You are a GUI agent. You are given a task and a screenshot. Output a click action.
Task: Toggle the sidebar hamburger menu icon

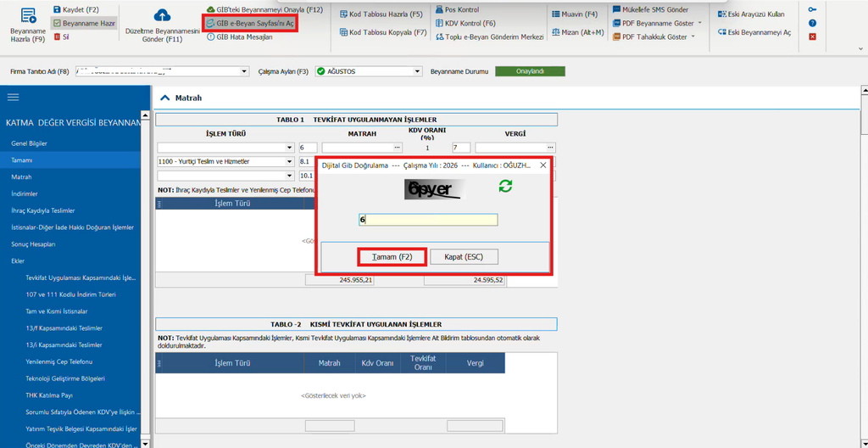pos(13,97)
